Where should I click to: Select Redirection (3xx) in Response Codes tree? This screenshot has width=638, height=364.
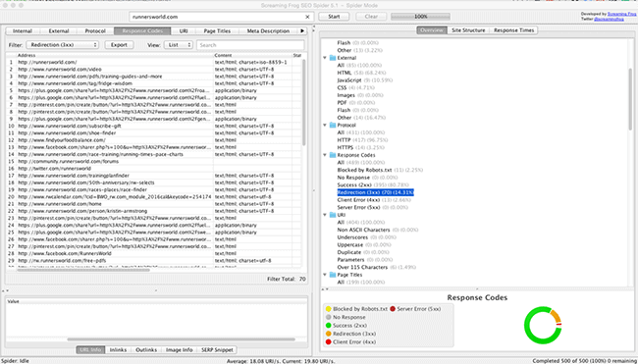tap(375, 192)
